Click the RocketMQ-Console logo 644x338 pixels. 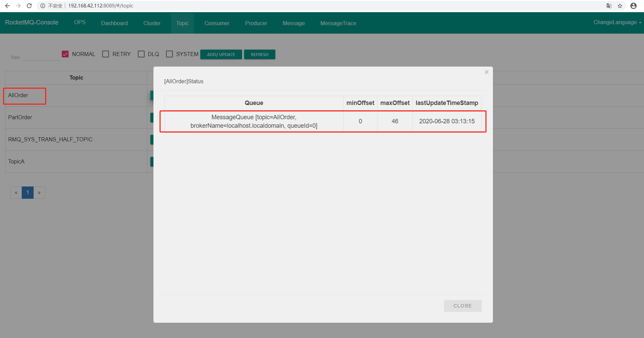click(32, 22)
